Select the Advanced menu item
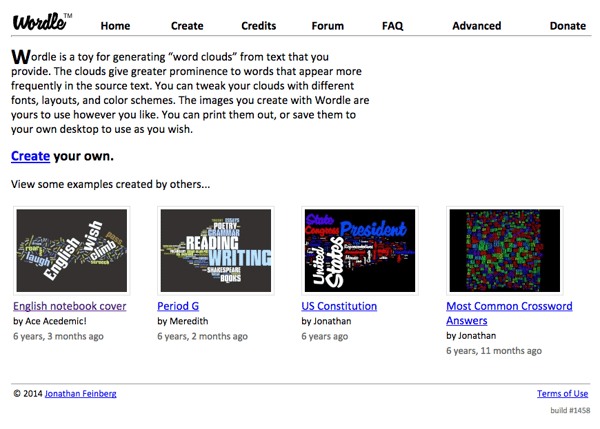 [x=476, y=26]
